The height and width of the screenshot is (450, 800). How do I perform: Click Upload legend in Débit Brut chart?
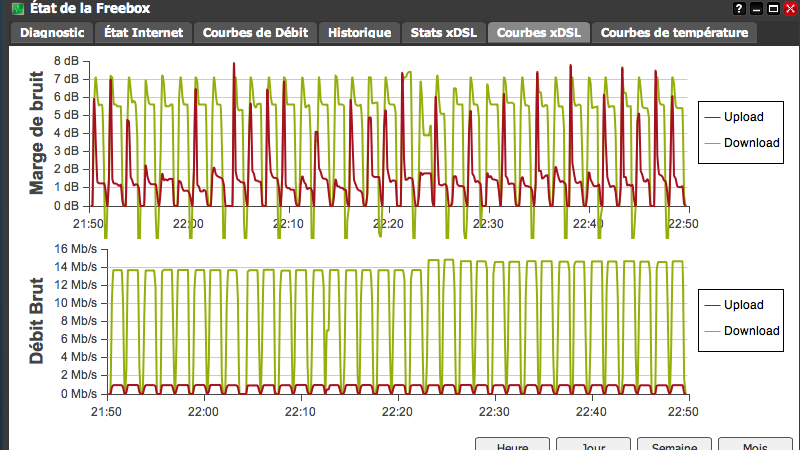pyautogui.click(x=734, y=305)
